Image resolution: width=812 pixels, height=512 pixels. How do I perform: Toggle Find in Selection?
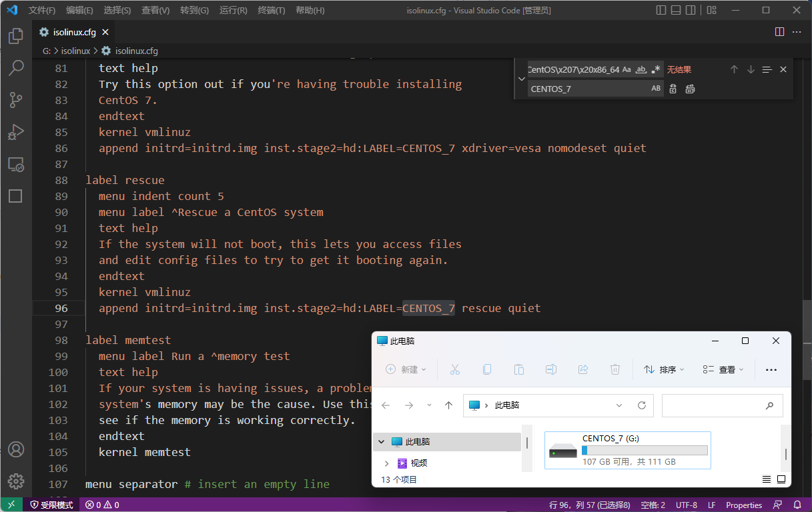click(x=767, y=69)
